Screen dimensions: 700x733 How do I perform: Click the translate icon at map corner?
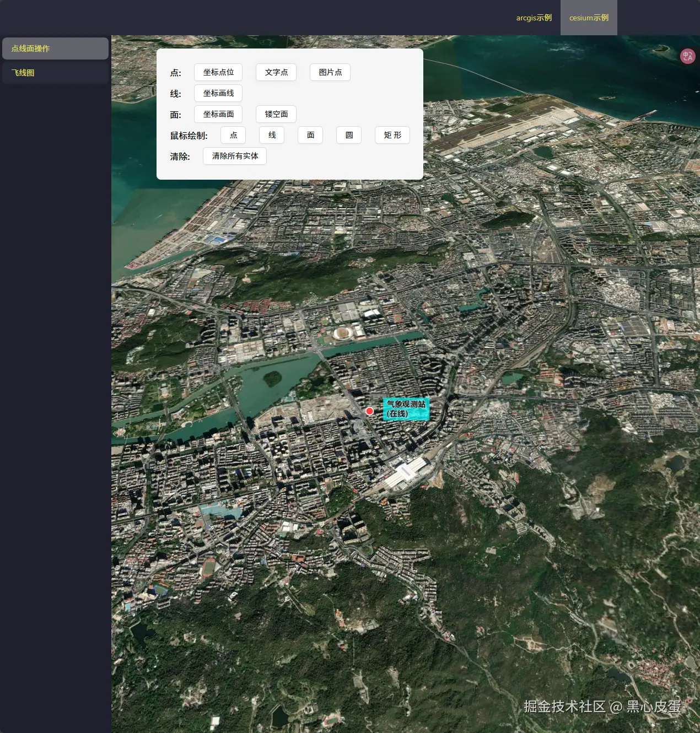[x=687, y=56]
